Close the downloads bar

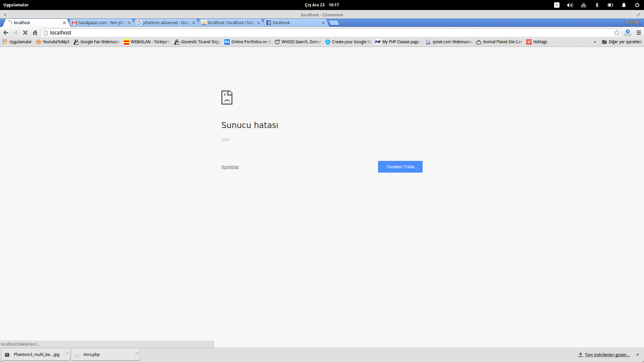coord(637,355)
